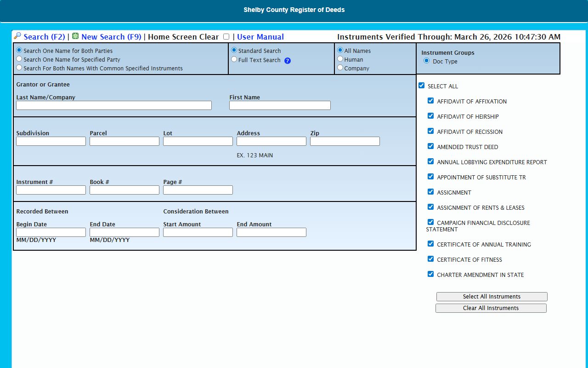Choose the Standard Search option
The width and height of the screenshot is (588, 368).
[x=234, y=50]
